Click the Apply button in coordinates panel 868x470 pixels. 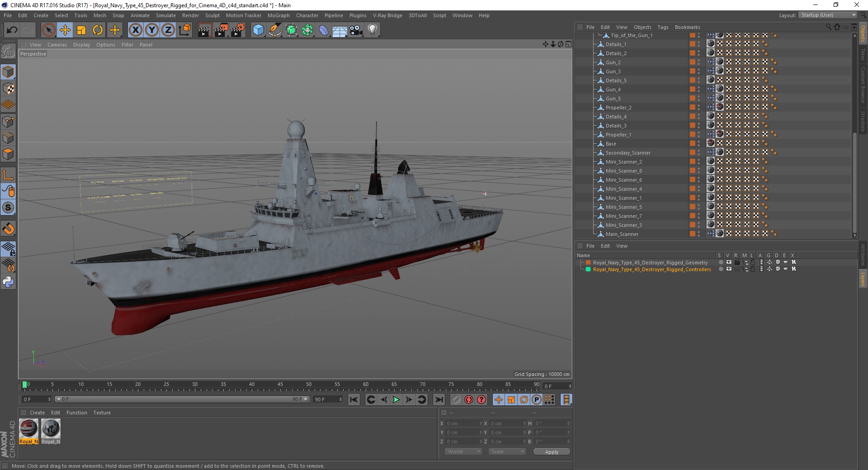[552, 452]
